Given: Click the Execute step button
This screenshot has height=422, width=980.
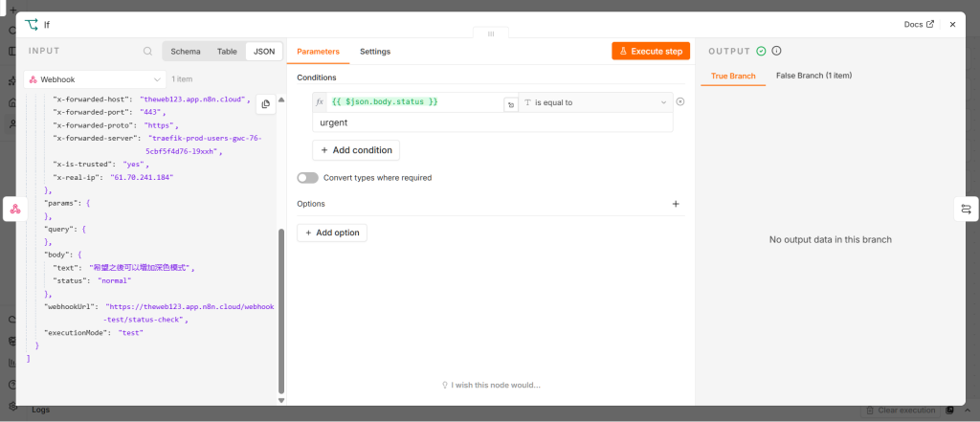Looking at the screenshot, I should [x=651, y=52].
